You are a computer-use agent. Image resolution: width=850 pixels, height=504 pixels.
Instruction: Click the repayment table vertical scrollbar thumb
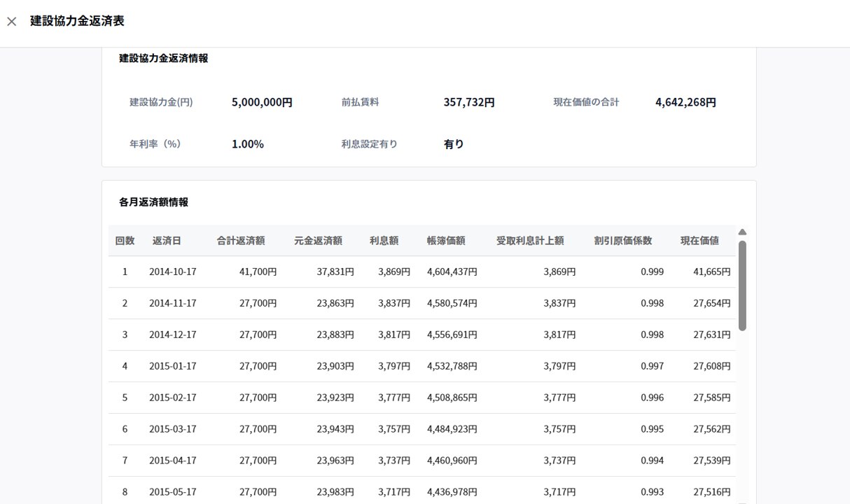point(742,286)
